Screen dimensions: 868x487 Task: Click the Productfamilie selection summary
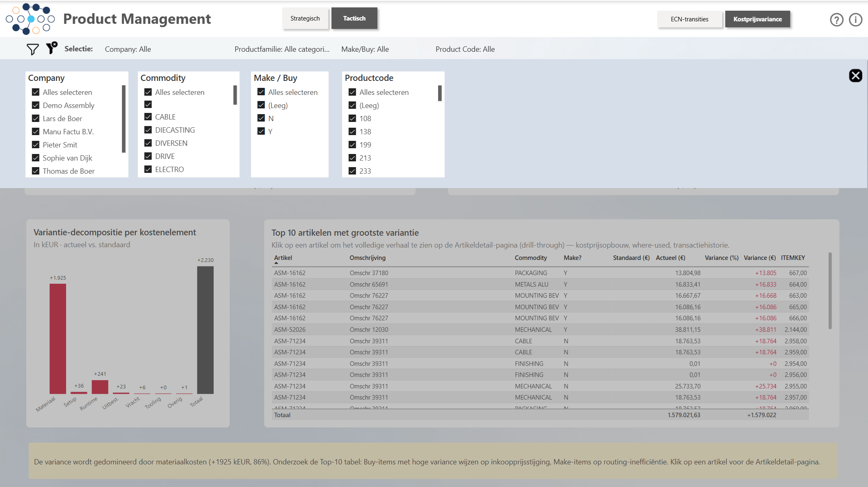(x=282, y=49)
